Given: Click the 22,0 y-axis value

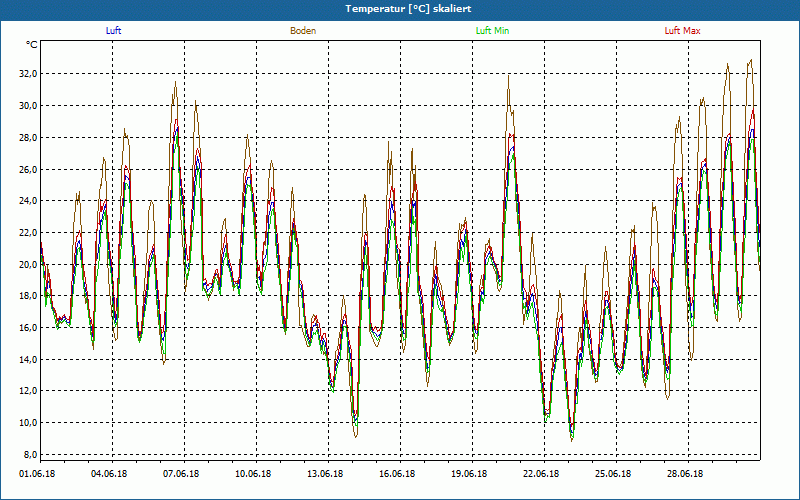Looking at the screenshot, I should click(28, 233).
